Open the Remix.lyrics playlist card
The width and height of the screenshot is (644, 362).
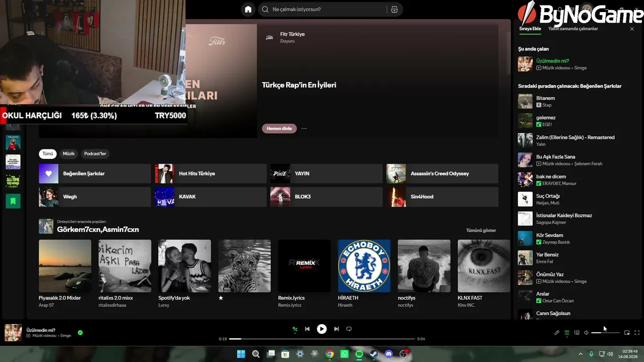(304, 274)
